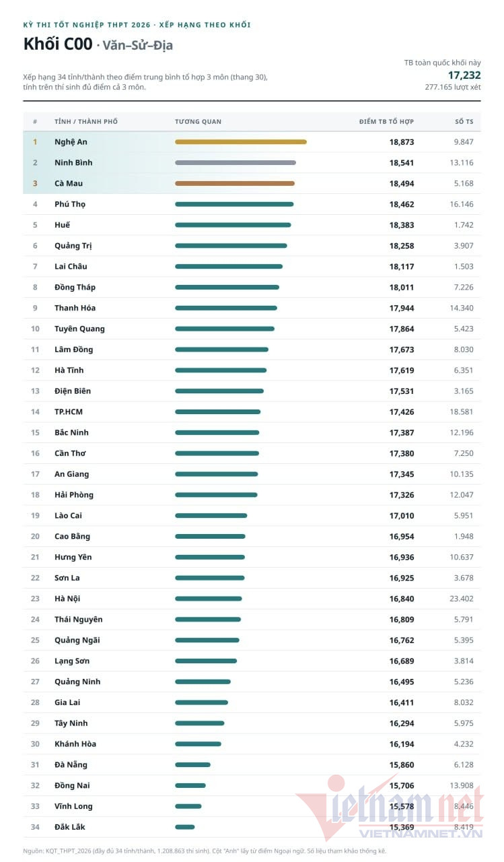504x862 pixels.
Task: Click the ĐIỂM TB TỔ HỢP column header
Action: point(386,122)
